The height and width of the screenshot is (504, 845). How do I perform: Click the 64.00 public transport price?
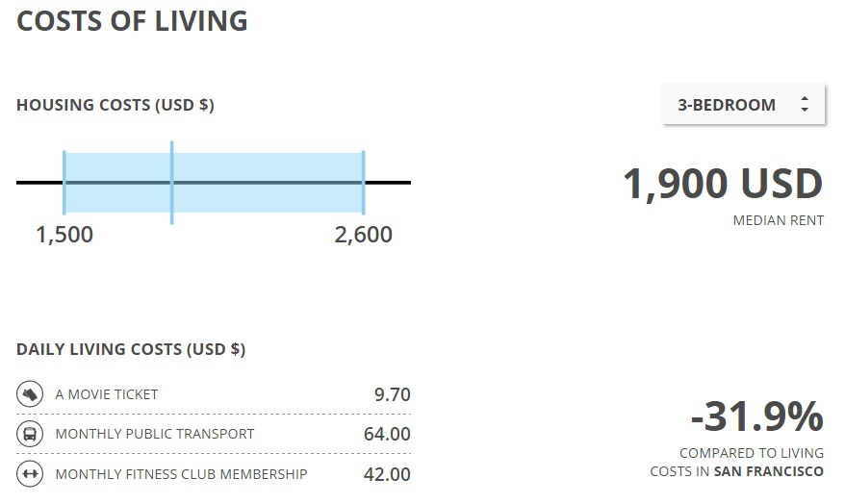click(387, 434)
